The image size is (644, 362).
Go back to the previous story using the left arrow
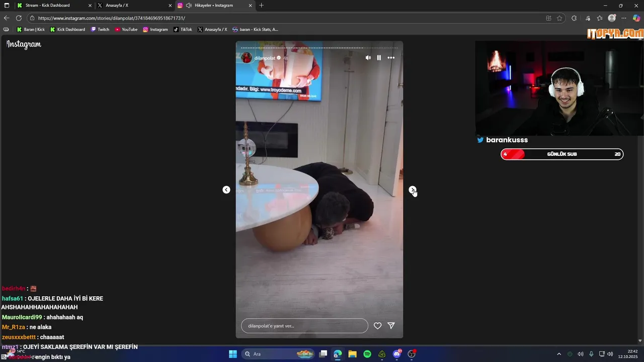coord(226,190)
